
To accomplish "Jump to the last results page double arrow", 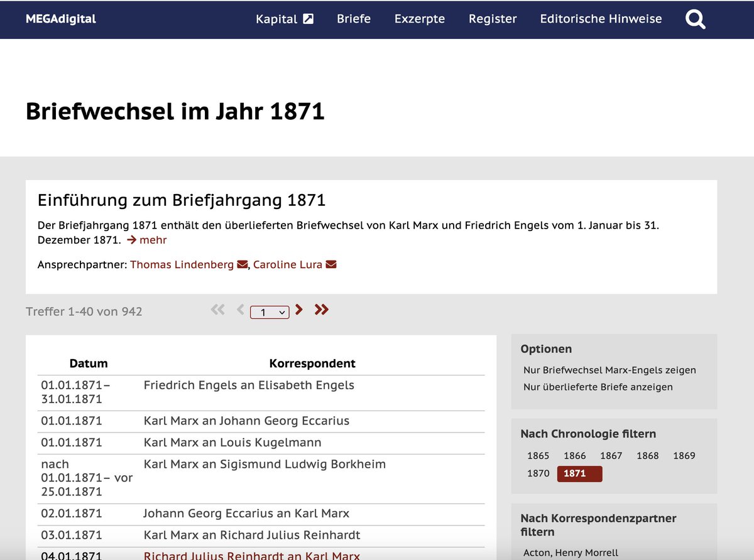I will click(322, 310).
